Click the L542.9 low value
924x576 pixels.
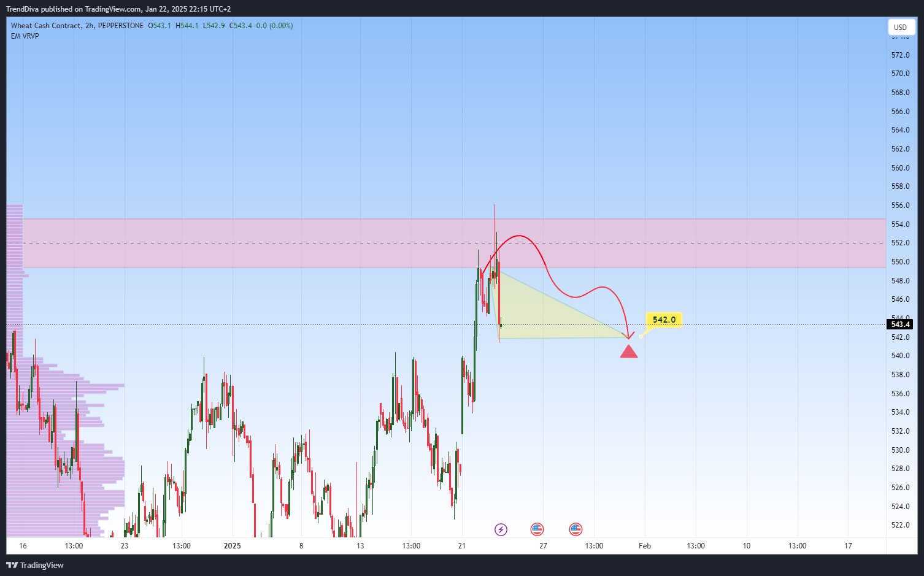point(214,26)
